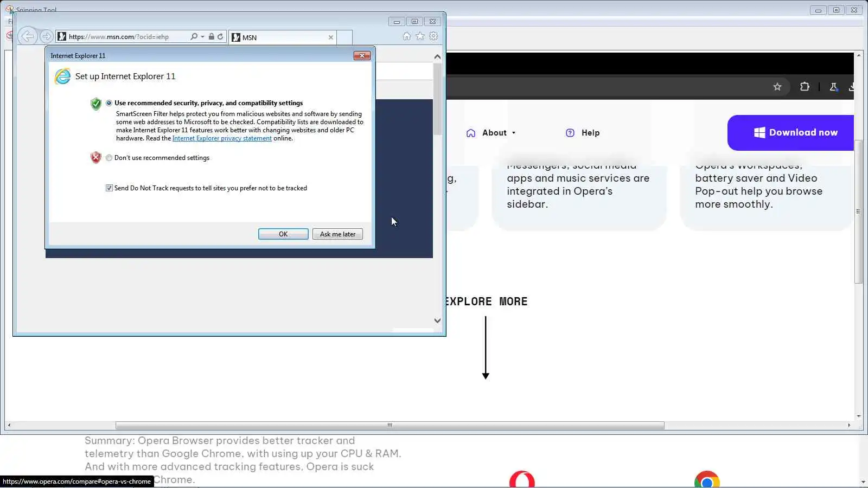Confirm setup with the OK button
The height and width of the screenshot is (488, 868).
(283, 234)
